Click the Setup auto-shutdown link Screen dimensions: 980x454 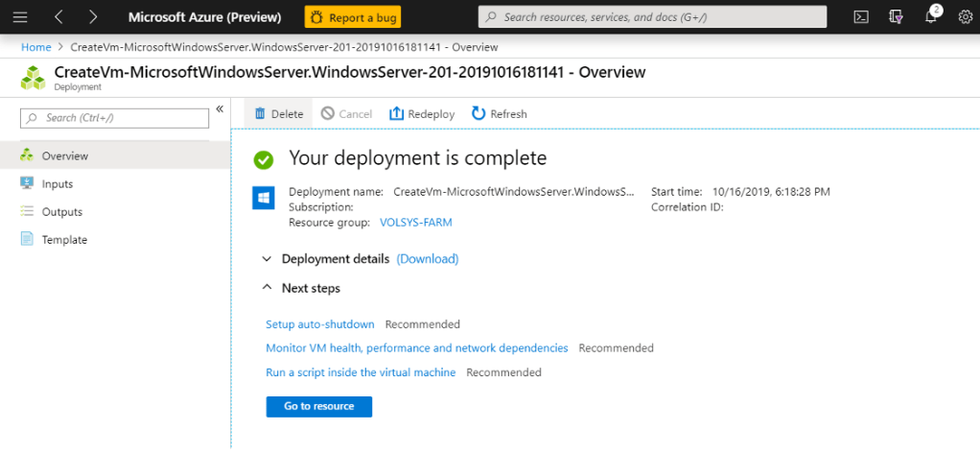click(319, 324)
